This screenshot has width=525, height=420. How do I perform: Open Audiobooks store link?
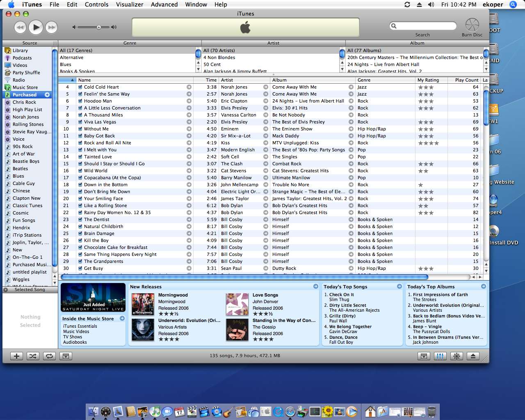(75, 342)
